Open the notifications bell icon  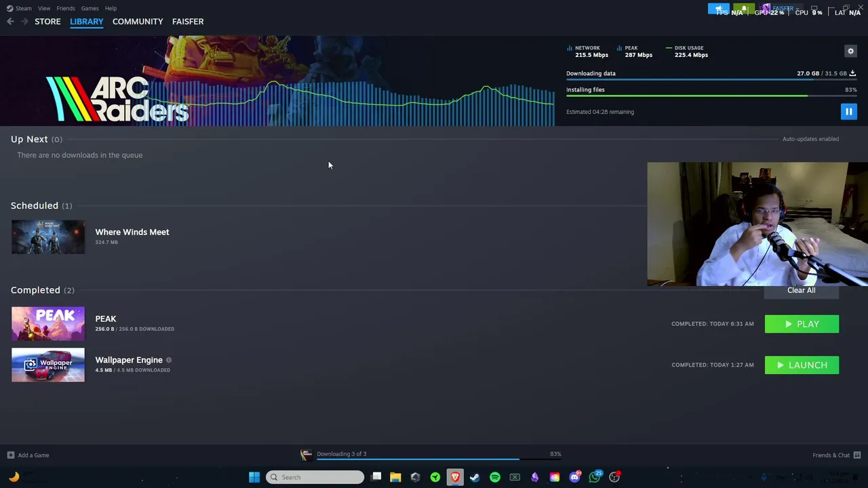click(744, 9)
